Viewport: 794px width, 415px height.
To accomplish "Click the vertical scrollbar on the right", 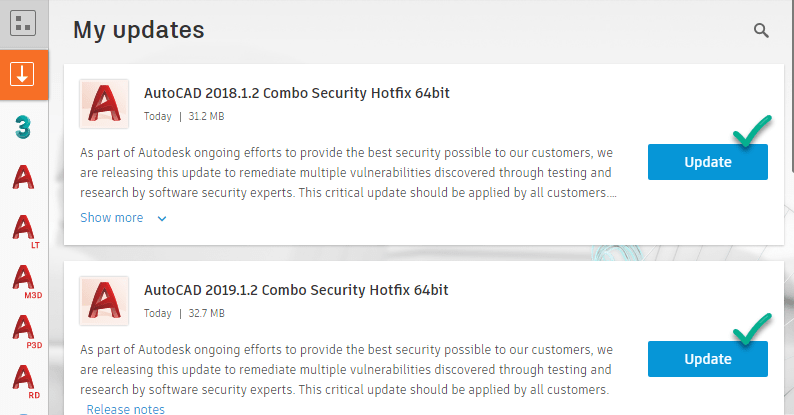I will click(x=791, y=86).
